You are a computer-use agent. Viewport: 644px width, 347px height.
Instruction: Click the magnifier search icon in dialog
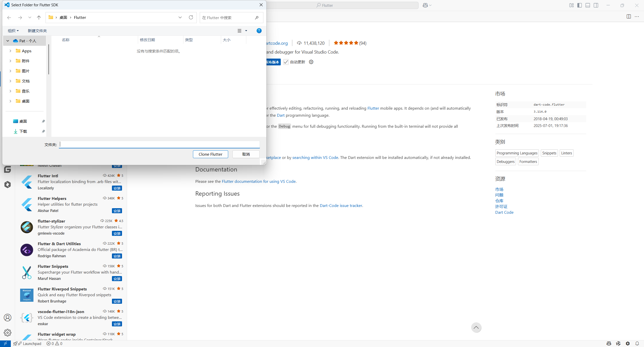[257, 18]
